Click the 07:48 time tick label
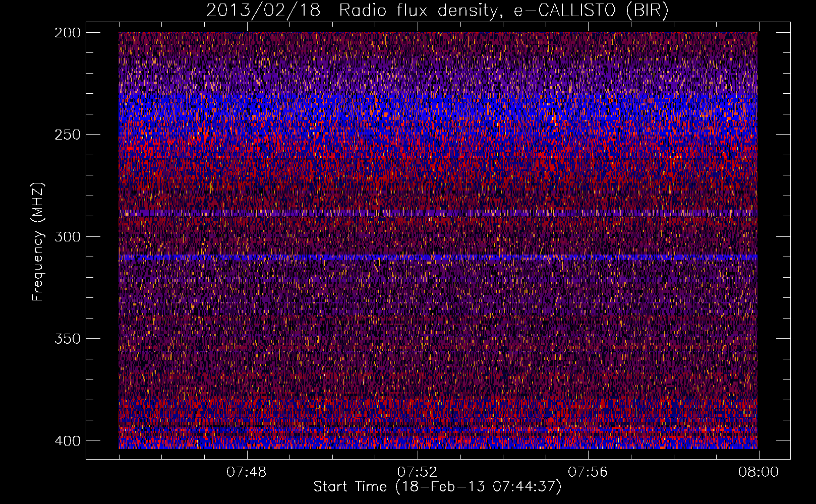The height and width of the screenshot is (504, 816). pyautogui.click(x=246, y=472)
